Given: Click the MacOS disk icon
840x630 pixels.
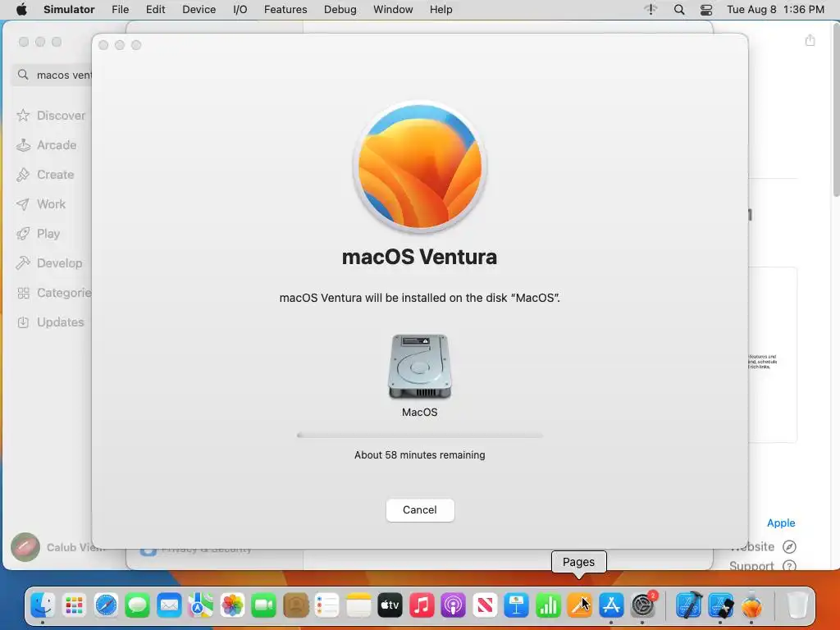Looking at the screenshot, I should (x=419, y=367).
